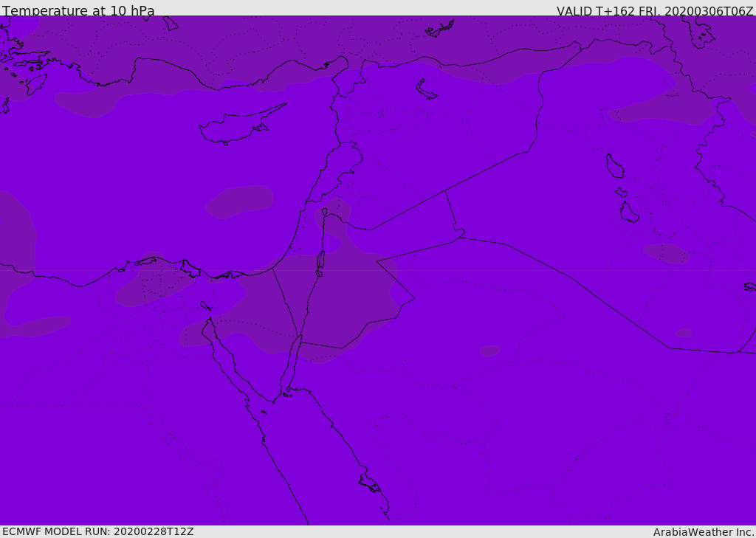Select the darker patch south of Cyprus
The height and width of the screenshot is (538, 756).
240,201
